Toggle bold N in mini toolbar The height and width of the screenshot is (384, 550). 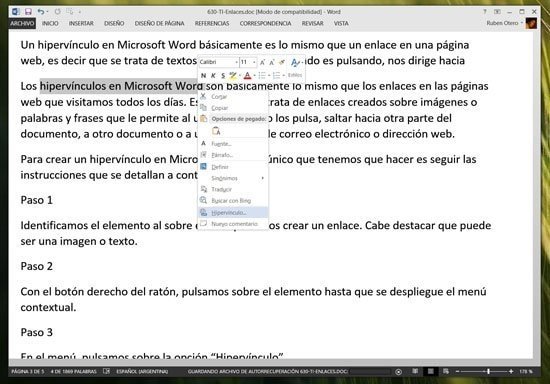203,75
